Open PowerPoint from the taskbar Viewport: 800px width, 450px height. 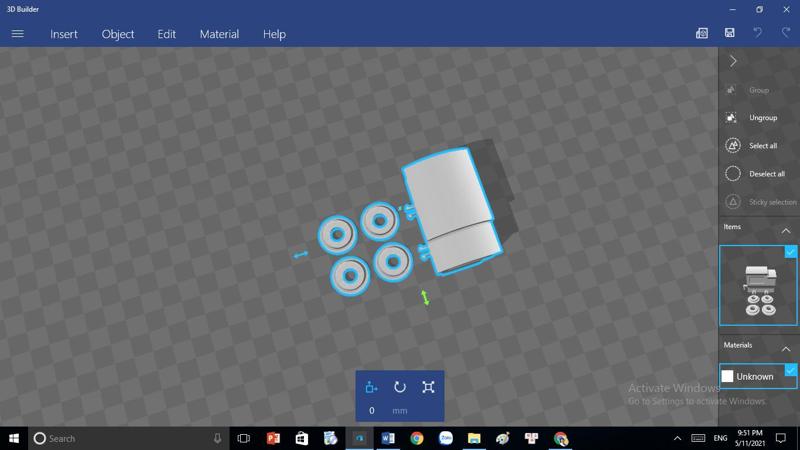tap(273, 438)
